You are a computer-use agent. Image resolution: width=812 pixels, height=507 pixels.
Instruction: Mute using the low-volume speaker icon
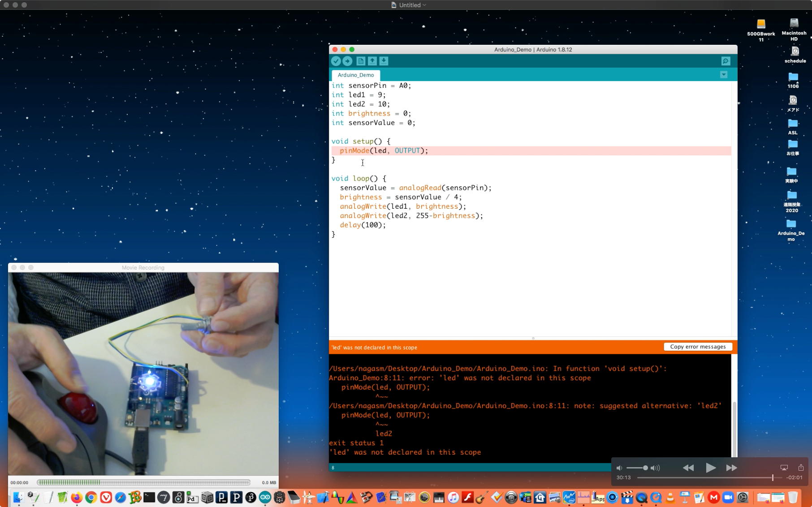point(619,468)
